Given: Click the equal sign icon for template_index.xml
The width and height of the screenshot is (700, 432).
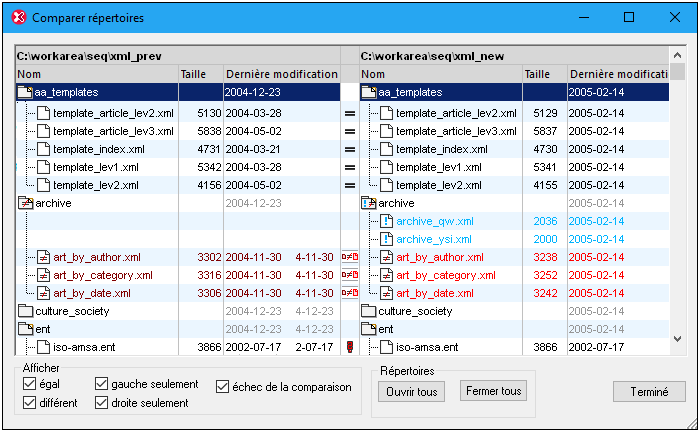Looking at the screenshot, I should (350, 149).
